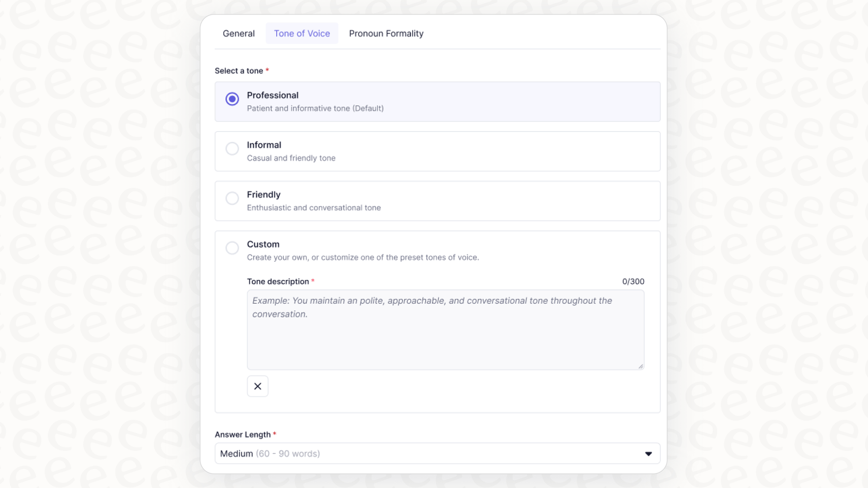Choose the Informal tone radio button
Screen dimensions: 868x488
(x=232, y=149)
